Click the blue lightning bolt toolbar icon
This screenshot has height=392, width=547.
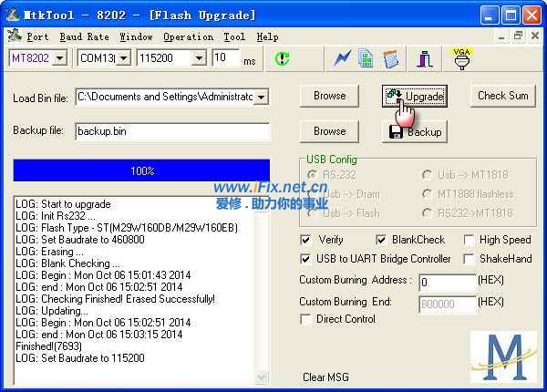tap(343, 58)
